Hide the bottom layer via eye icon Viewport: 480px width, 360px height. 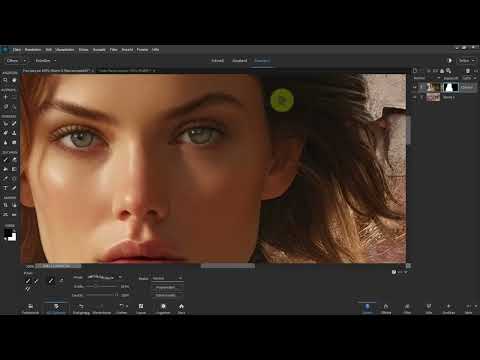(x=415, y=97)
